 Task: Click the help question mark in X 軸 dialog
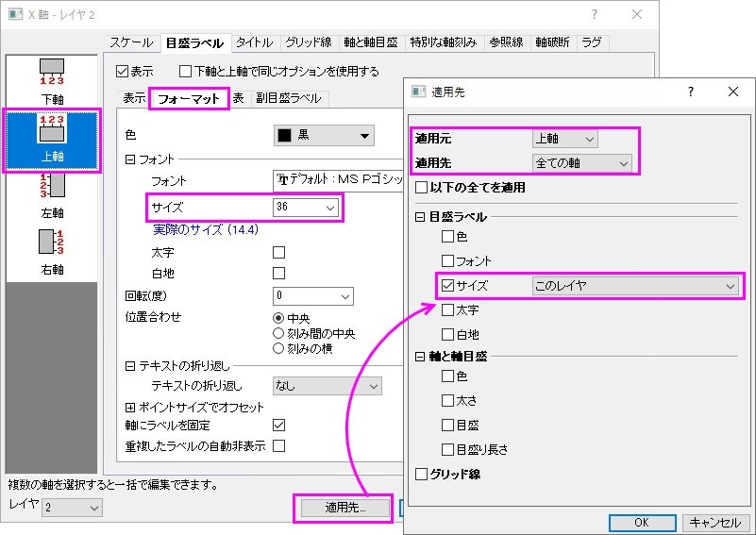(595, 14)
